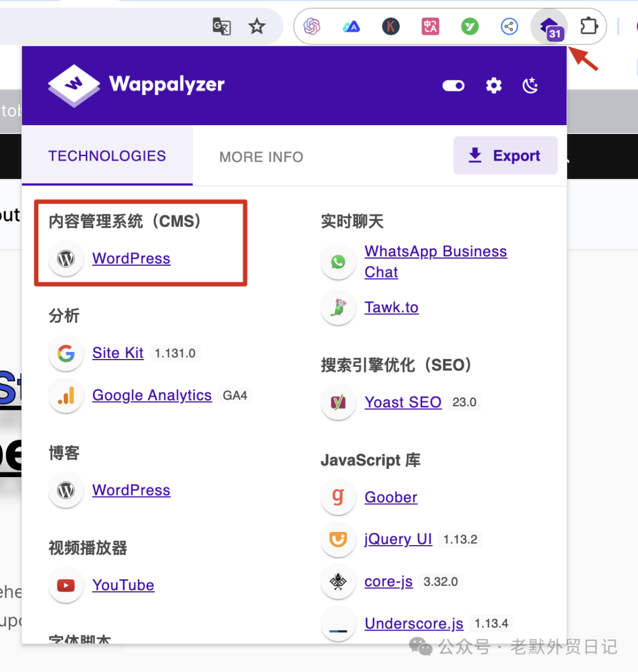Click the Site Kit version 1.131.0 badge
The image size is (638, 672).
click(x=175, y=353)
